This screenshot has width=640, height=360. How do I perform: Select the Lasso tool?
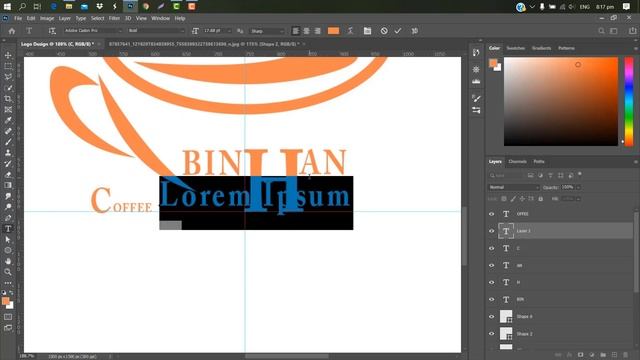click(x=8, y=77)
